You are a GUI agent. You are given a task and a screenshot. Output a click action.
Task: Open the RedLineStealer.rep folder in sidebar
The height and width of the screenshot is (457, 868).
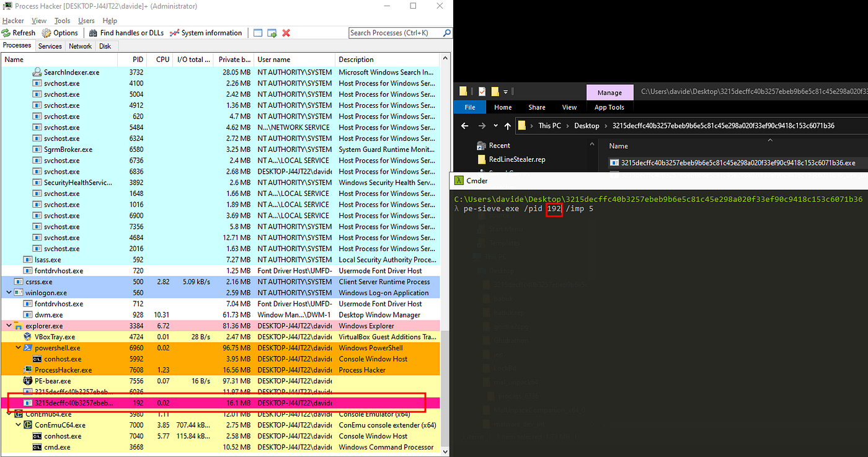(x=516, y=159)
